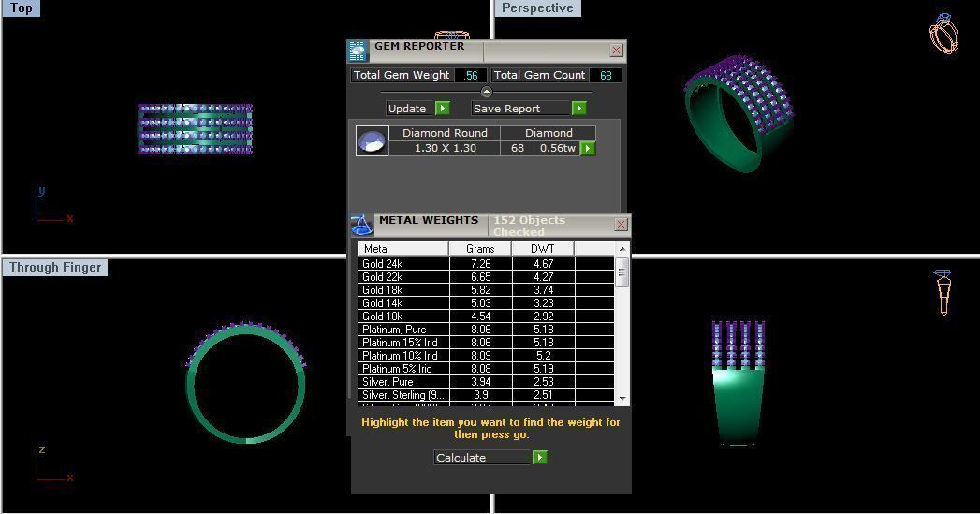Click the 7.26 grams value for Gold 24k
The image size is (980, 514).
pos(480,264)
